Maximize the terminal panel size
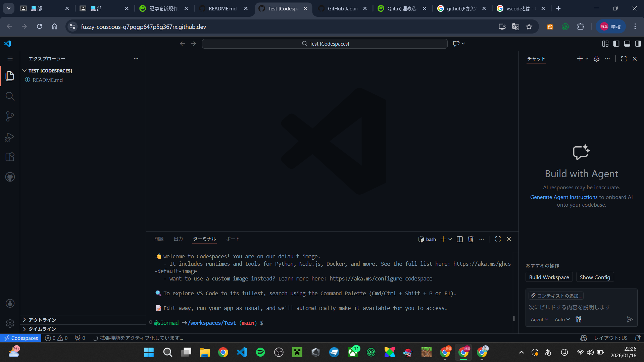 point(498,239)
